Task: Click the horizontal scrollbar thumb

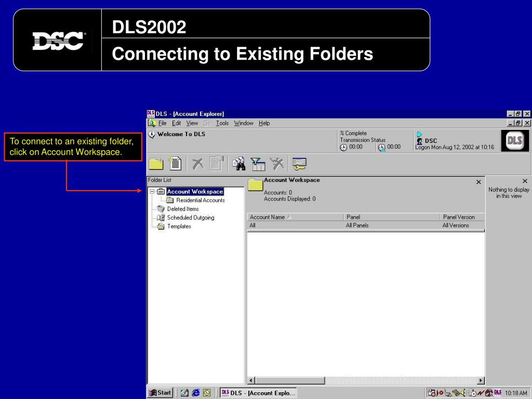Action: (x=290, y=380)
